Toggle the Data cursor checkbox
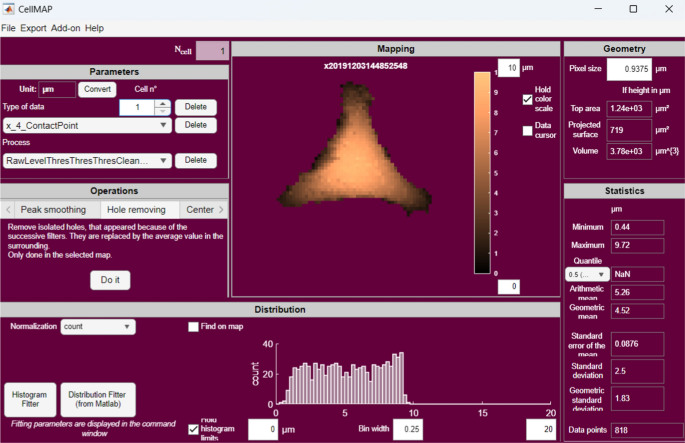Image resolution: width=685 pixels, height=443 pixels. pyautogui.click(x=527, y=130)
